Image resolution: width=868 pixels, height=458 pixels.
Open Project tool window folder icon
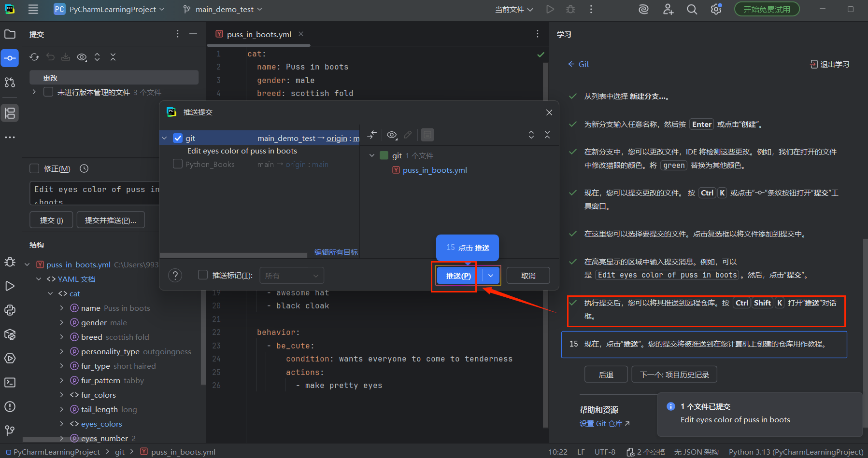10,34
